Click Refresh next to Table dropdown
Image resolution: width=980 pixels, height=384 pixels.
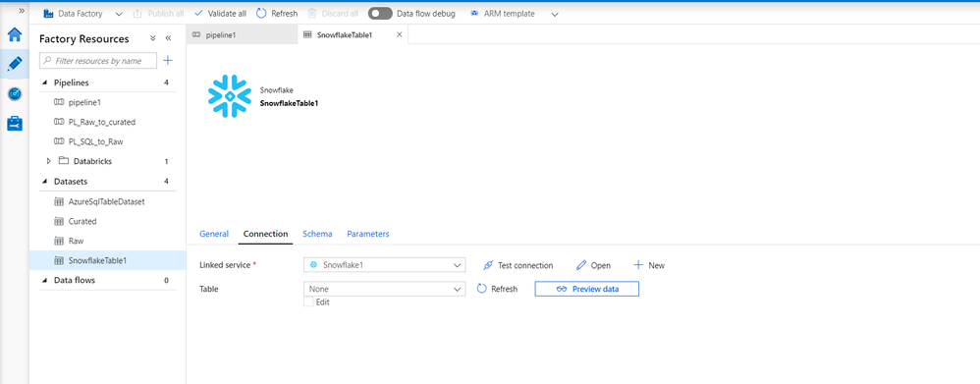497,289
